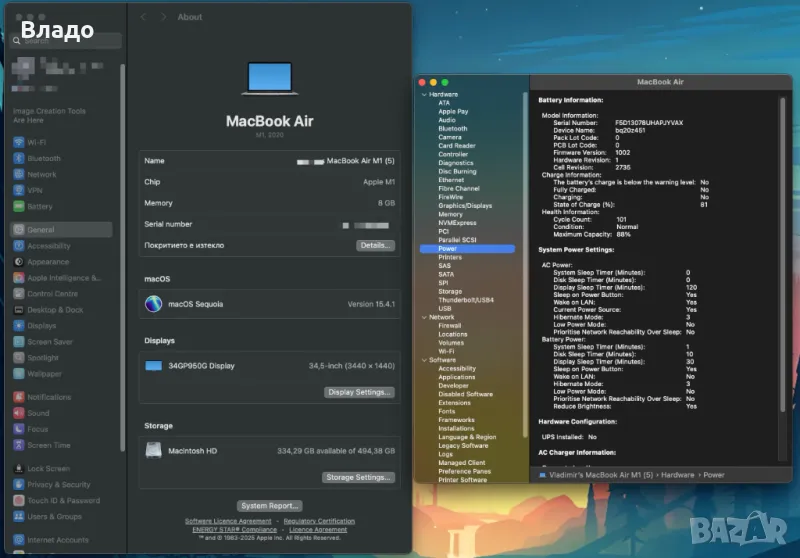Screen dimensions: 800x558
Task: Click the Control Centre sidebar icon
Action: click(19, 294)
